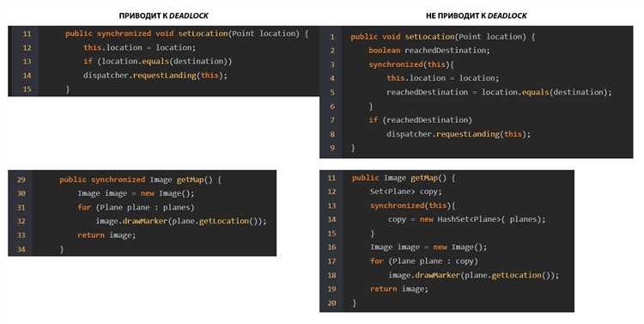
Task: Click the 'boolean reachedDestination;' declaration
Action: pyautogui.click(x=429, y=51)
